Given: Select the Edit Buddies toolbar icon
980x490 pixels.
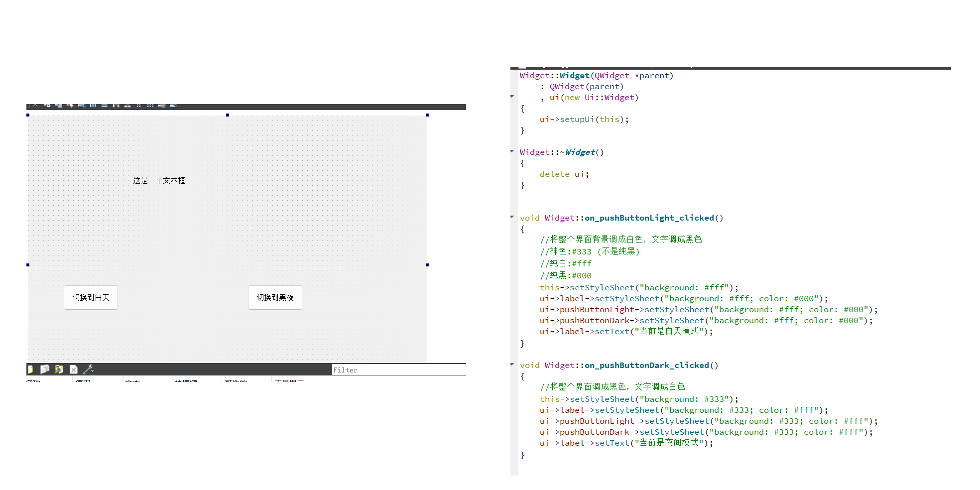Looking at the screenshot, I should [70, 106].
